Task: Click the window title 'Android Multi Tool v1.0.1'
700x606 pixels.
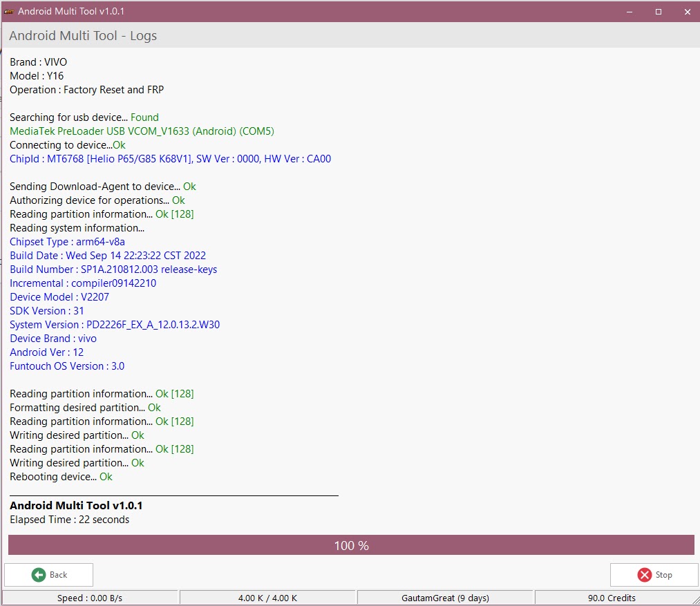Action: pyautogui.click(x=71, y=12)
